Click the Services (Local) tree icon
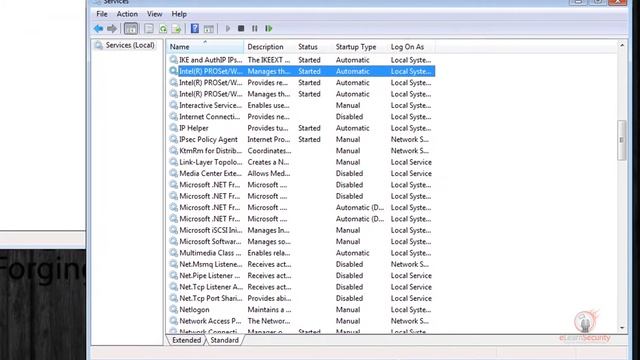 [x=99, y=45]
